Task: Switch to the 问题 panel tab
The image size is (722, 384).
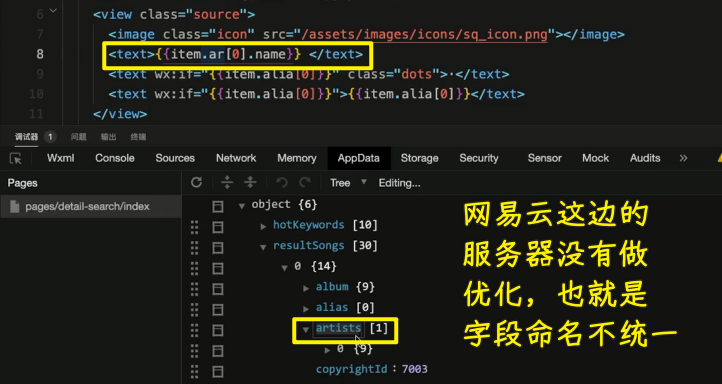Action: (79, 137)
